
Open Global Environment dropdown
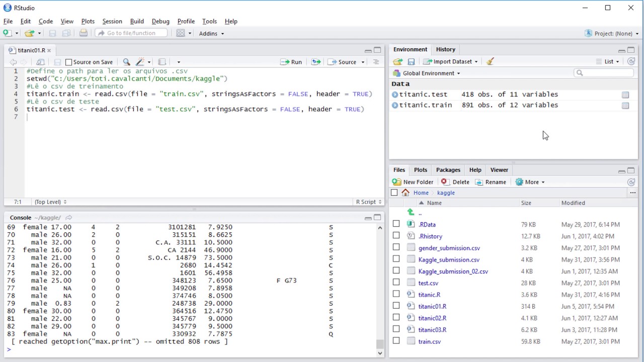[427, 73]
